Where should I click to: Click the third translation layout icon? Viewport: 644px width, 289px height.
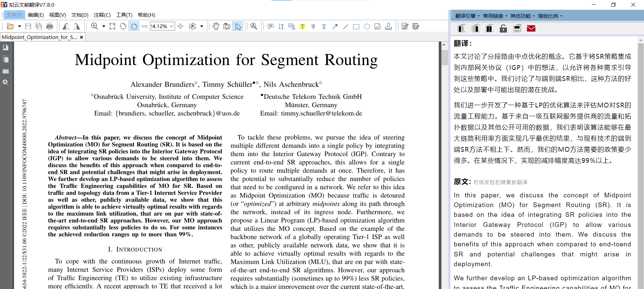coord(489,29)
